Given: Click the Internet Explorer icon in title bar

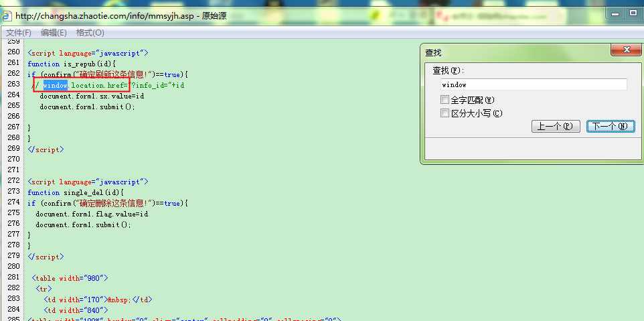Looking at the screenshot, I should 6,15.
